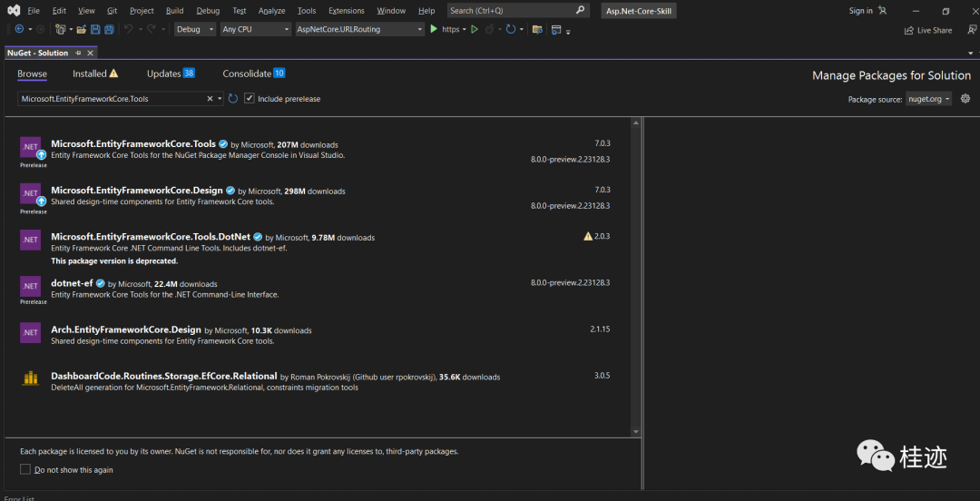Click the Open File folder icon
The height and width of the screenshot is (501, 980).
pyautogui.click(x=82, y=29)
